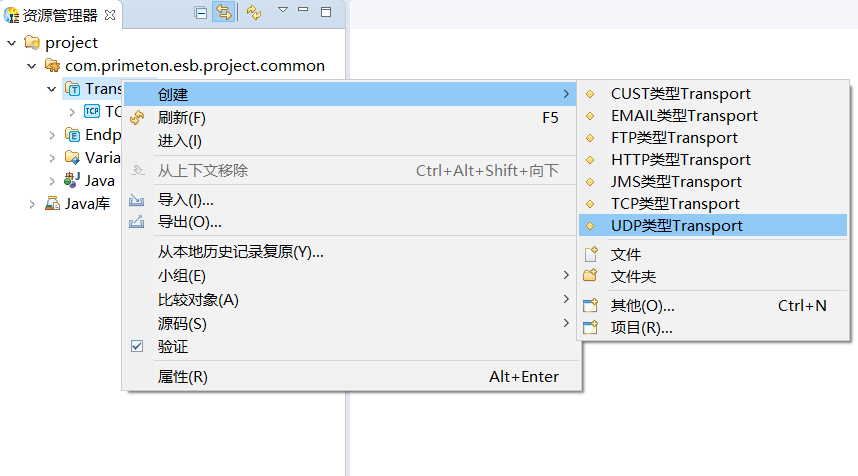
Task: Collapse the project root node
Action: (12, 43)
